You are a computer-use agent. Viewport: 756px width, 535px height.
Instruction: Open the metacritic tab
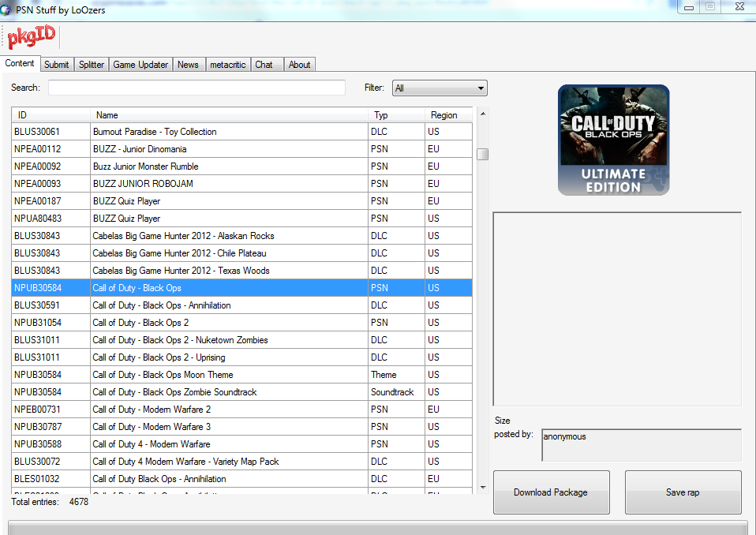coord(228,65)
